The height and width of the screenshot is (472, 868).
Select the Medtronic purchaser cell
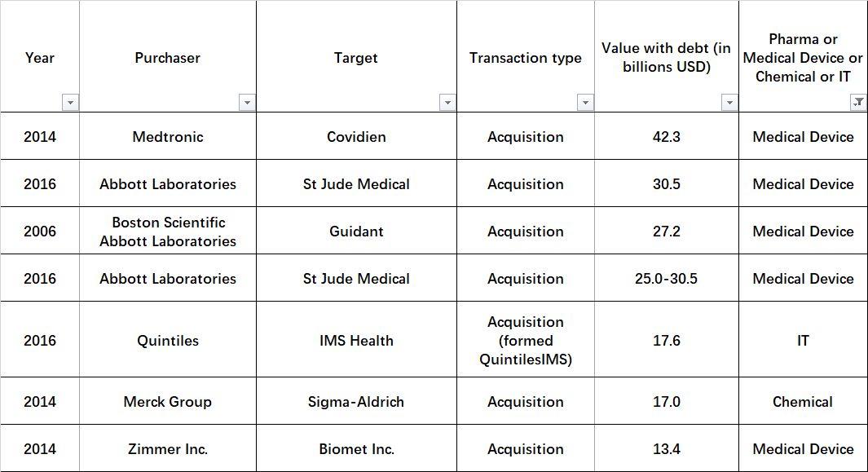(x=168, y=136)
